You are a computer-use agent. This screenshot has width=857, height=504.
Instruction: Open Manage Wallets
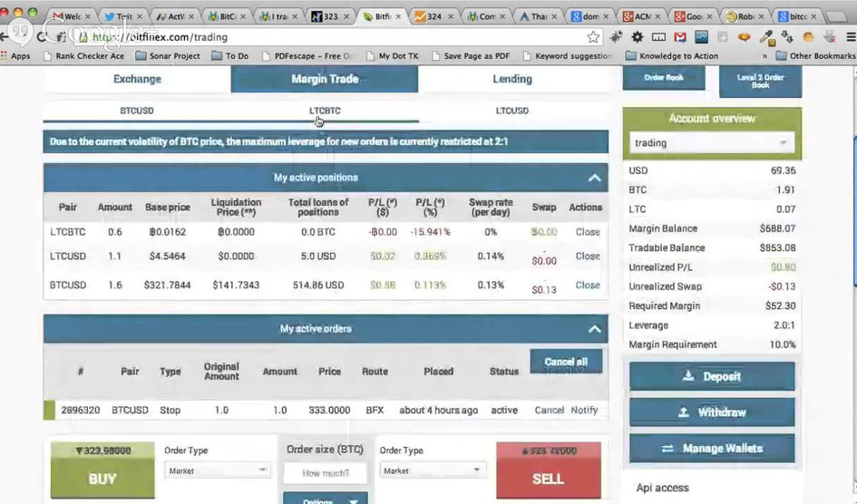(712, 449)
